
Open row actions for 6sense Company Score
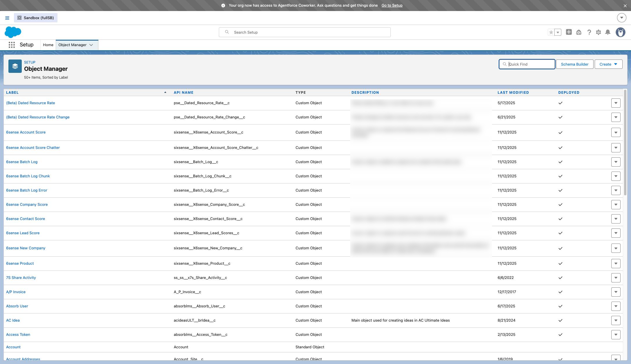tap(616, 205)
